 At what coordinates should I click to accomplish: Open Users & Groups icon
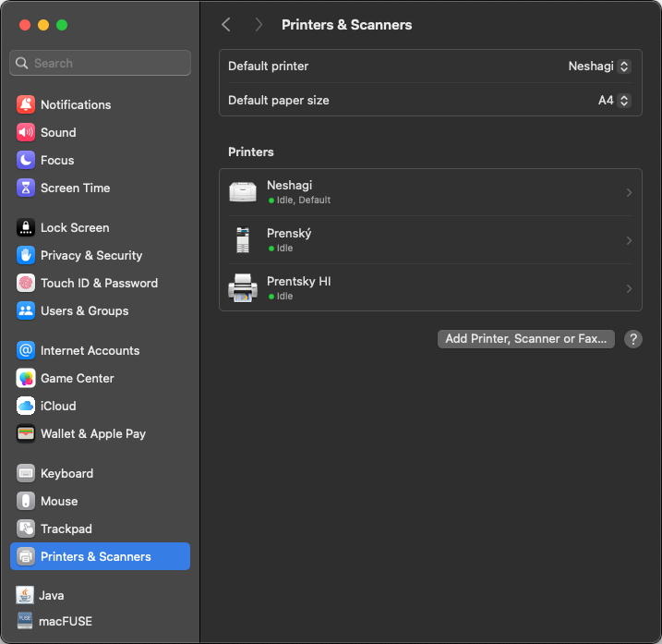pyautogui.click(x=26, y=311)
